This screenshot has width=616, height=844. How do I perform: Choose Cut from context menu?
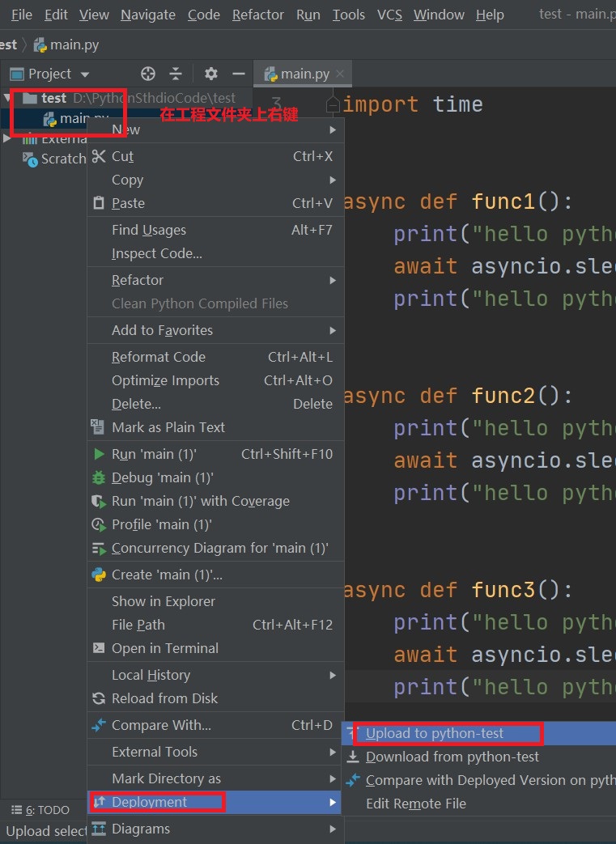click(x=215, y=156)
